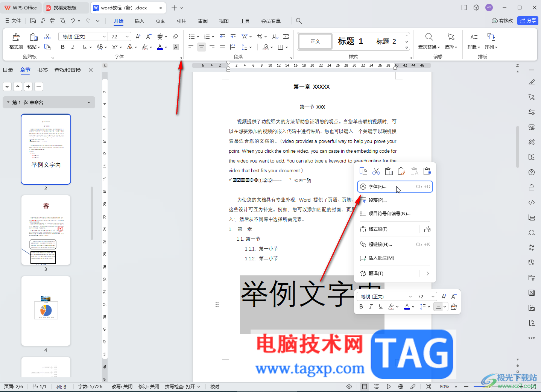Click the bulleted list icon in ribbon

tap(191, 36)
